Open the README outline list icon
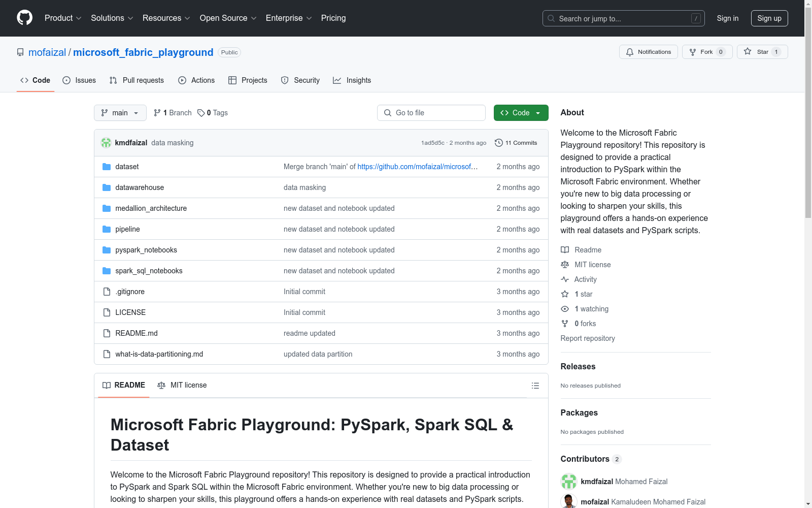812x508 pixels. point(535,386)
